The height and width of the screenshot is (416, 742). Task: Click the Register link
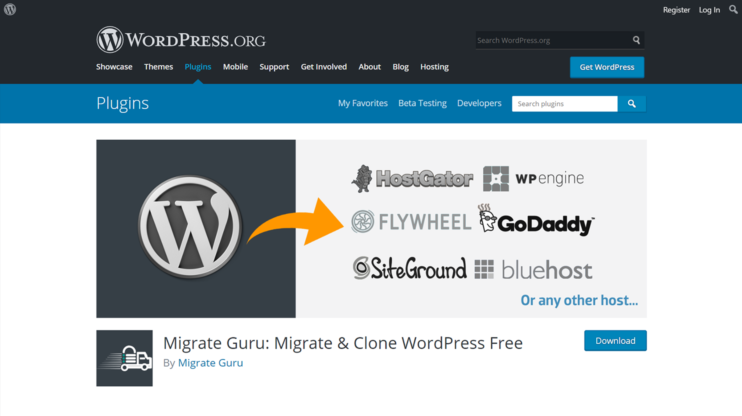pos(676,9)
